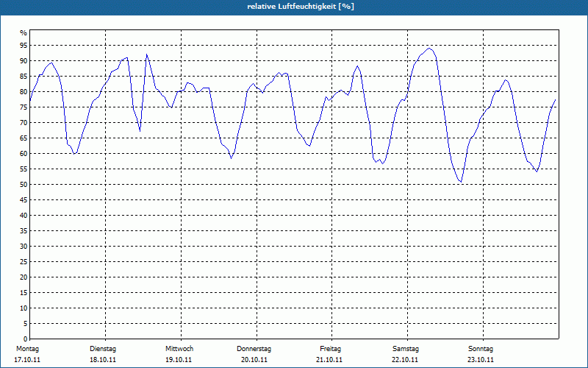Click the chart title 'relative Luftfeuchtigkeit [%]'
Viewport: 588px width, 368px height.
(301, 7)
